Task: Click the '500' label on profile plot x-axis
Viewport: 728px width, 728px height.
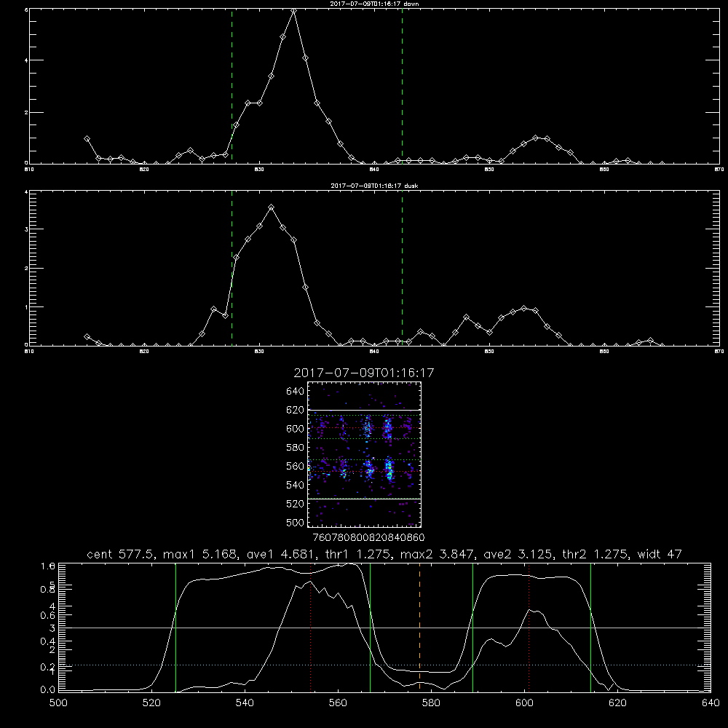Action: coord(58,703)
